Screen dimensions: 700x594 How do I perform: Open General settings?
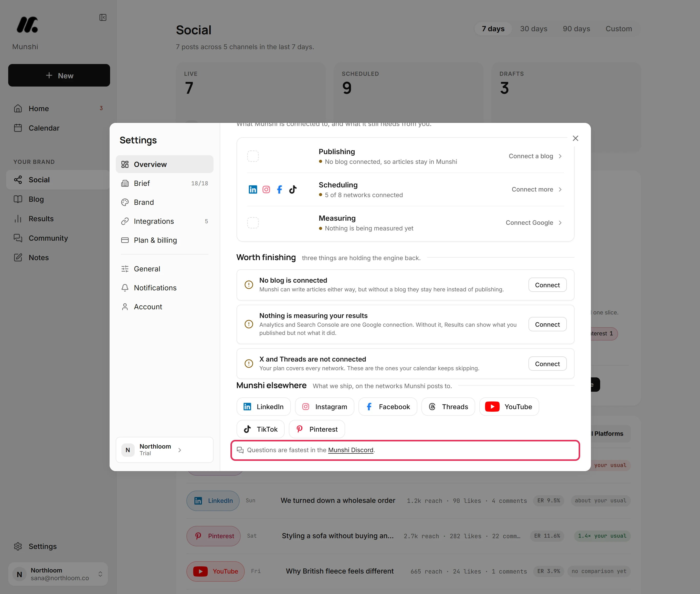click(164, 269)
